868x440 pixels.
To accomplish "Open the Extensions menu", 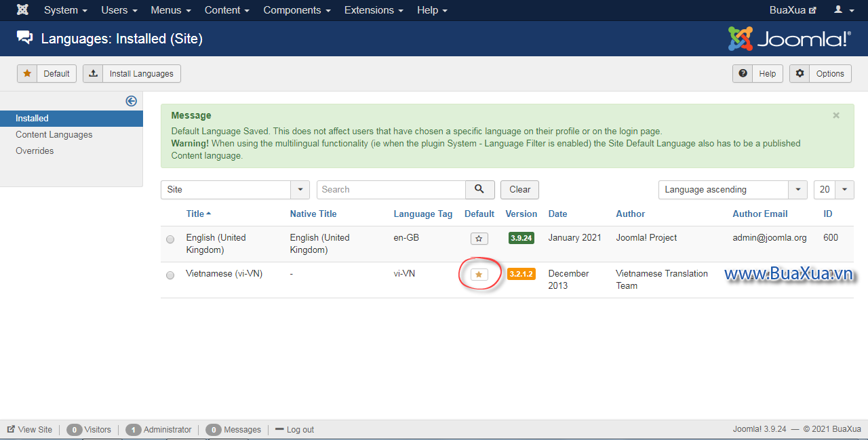I will [x=374, y=10].
